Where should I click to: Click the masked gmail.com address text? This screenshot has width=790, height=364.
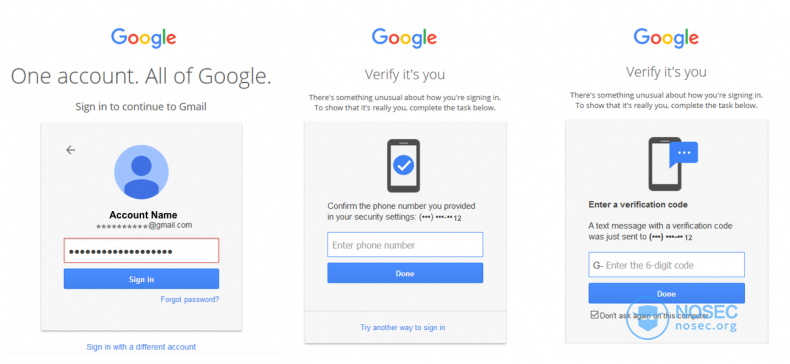pyautogui.click(x=144, y=225)
